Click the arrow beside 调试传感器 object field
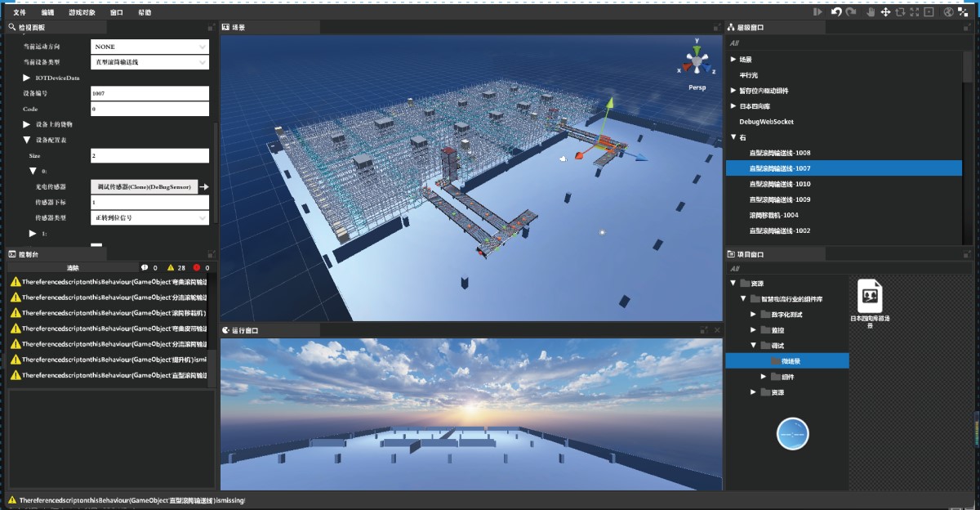 [204, 187]
